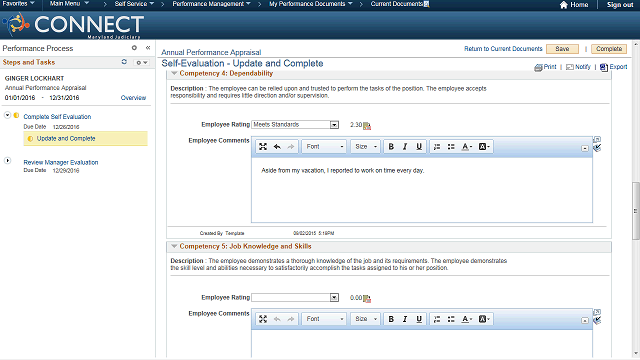Insert bulleted list in Competency 5 editor
The image size is (640, 360).
coord(451,319)
